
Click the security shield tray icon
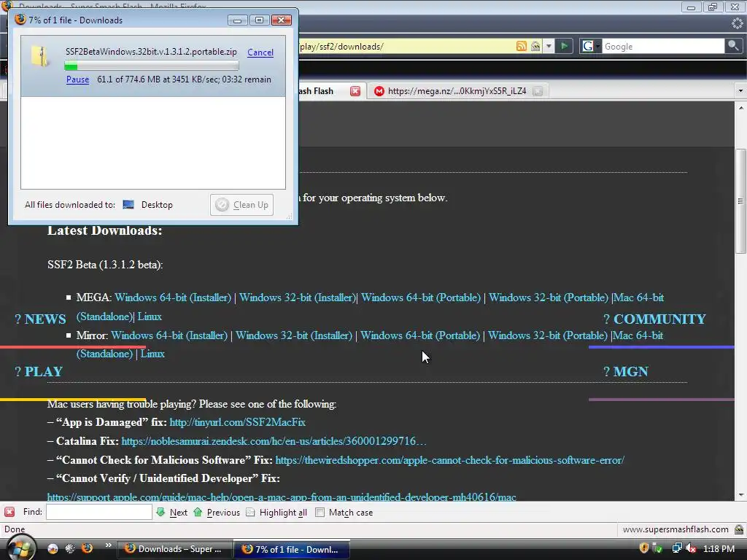(644, 548)
